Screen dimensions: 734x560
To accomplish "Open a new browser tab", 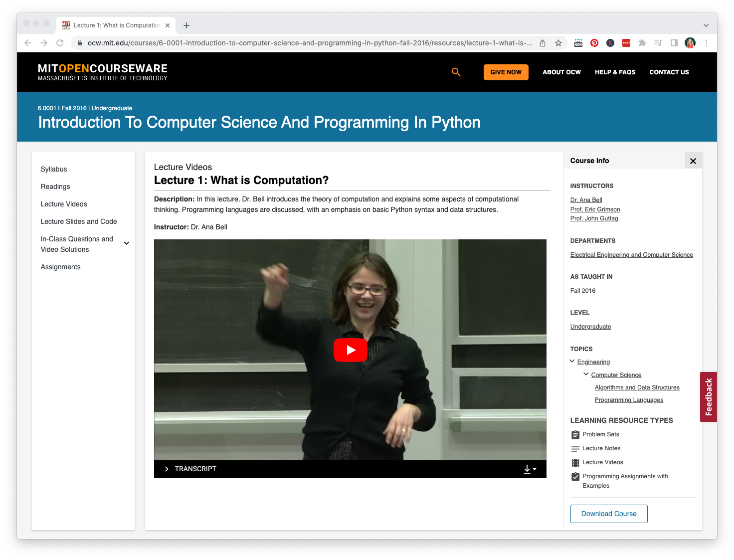I will point(186,25).
